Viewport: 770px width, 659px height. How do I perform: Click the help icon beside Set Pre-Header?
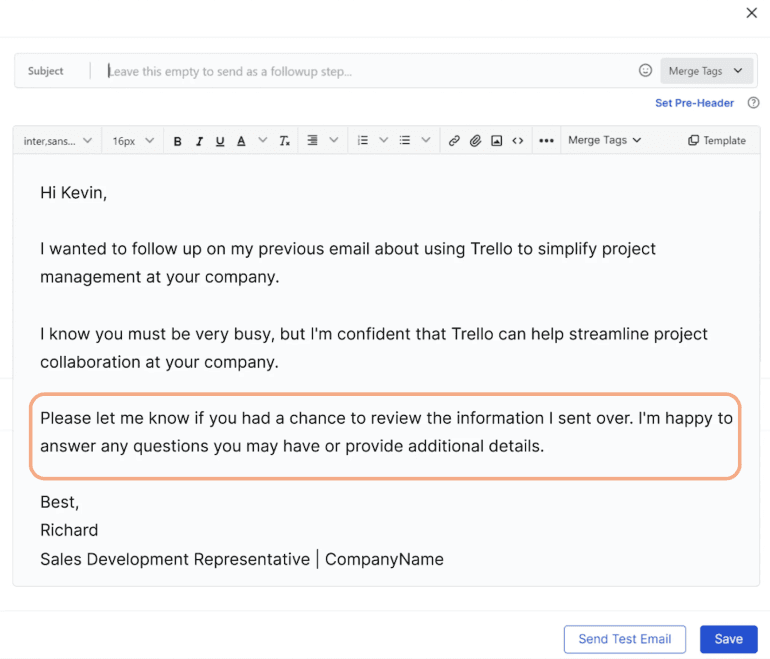tap(753, 103)
